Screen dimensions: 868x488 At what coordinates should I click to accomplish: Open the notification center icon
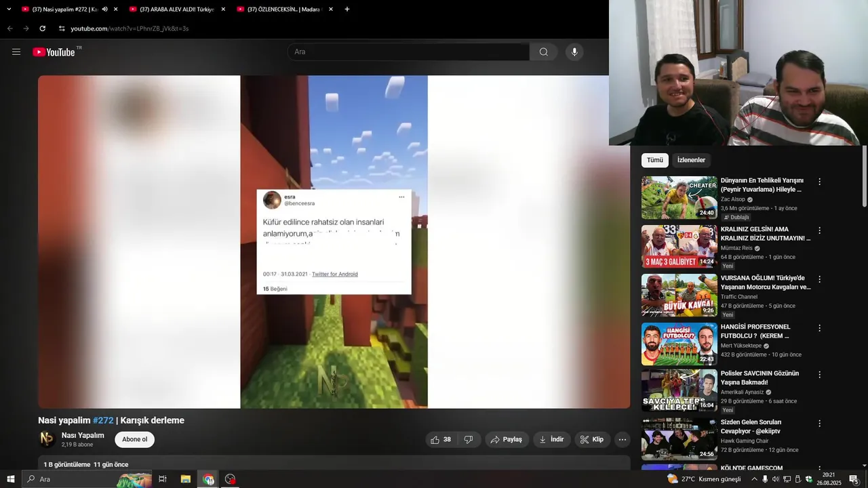(854, 479)
